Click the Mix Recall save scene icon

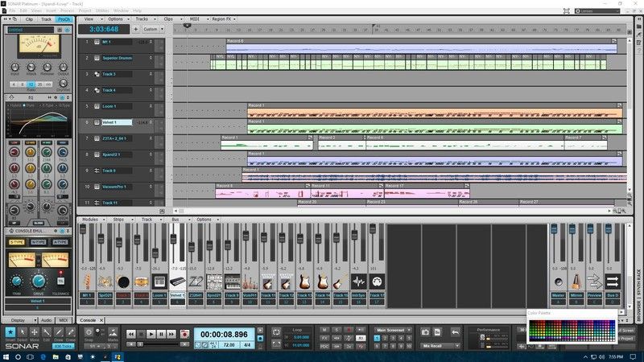[x=437, y=332]
